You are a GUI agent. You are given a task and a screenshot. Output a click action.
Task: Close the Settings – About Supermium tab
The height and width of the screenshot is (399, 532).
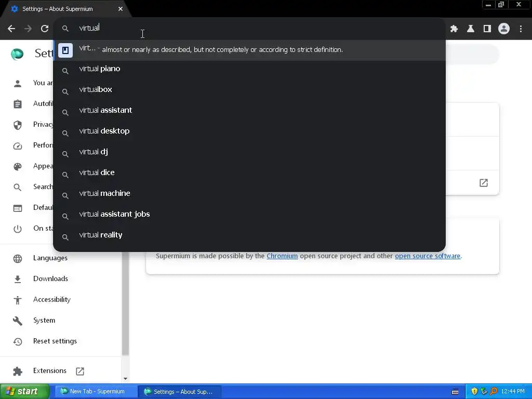(x=121, y=9)
